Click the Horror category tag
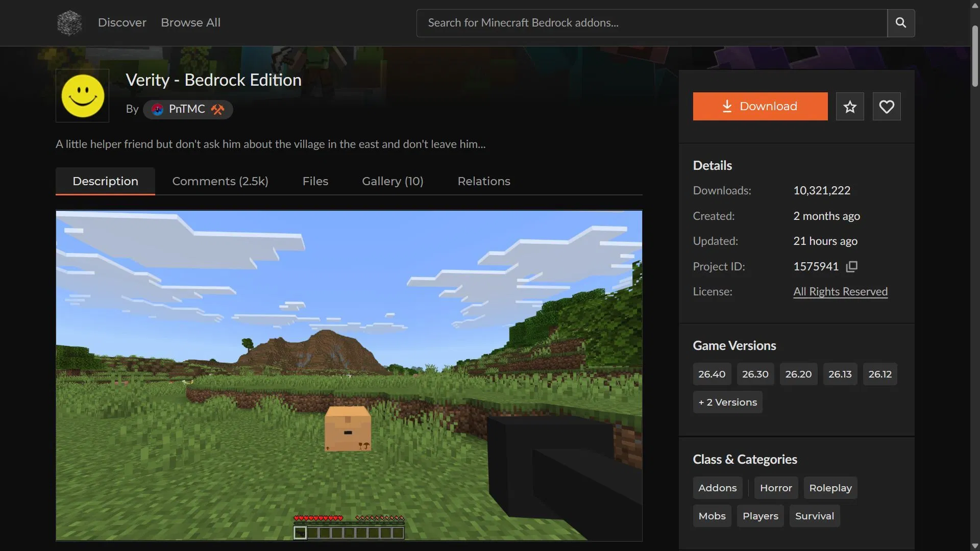Image resolution: width=980 pixels, height=551 pixels. [776, 488]
